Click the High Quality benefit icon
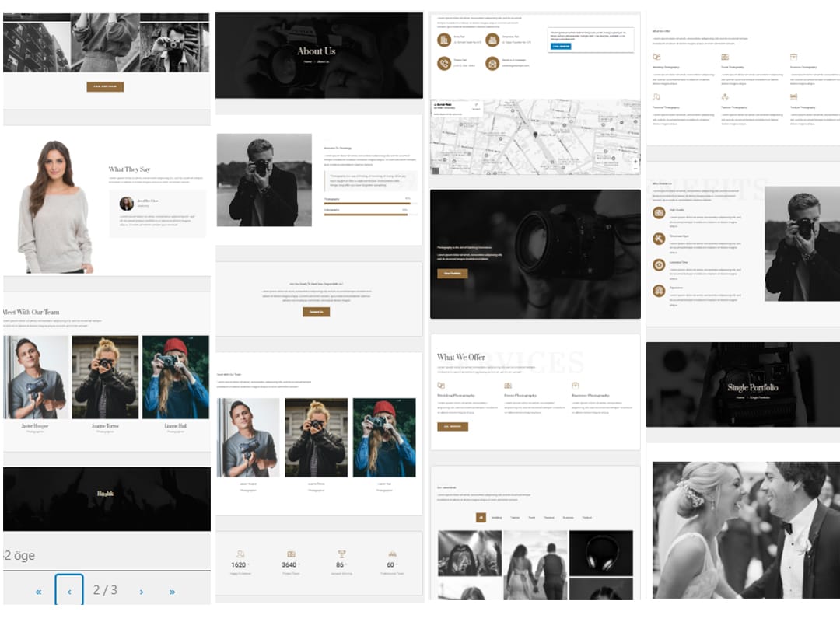This screenshot has height=622, width=840. click(x=659, y=213)
